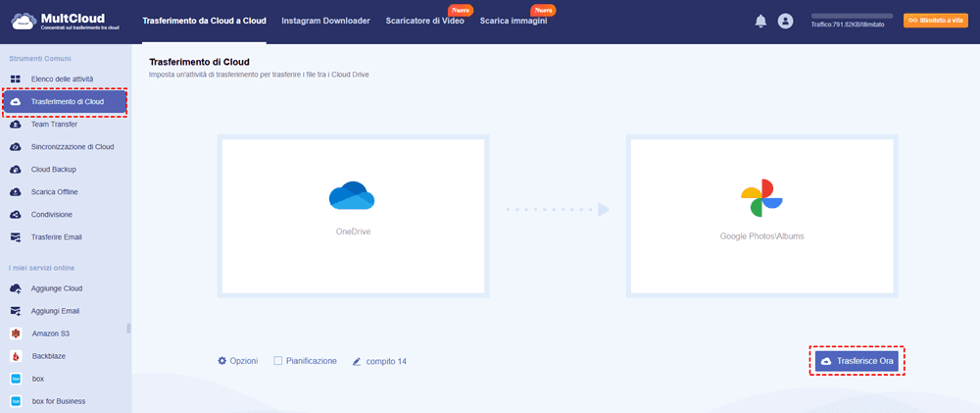Click the Trasferire Email icon

point(17,237)
